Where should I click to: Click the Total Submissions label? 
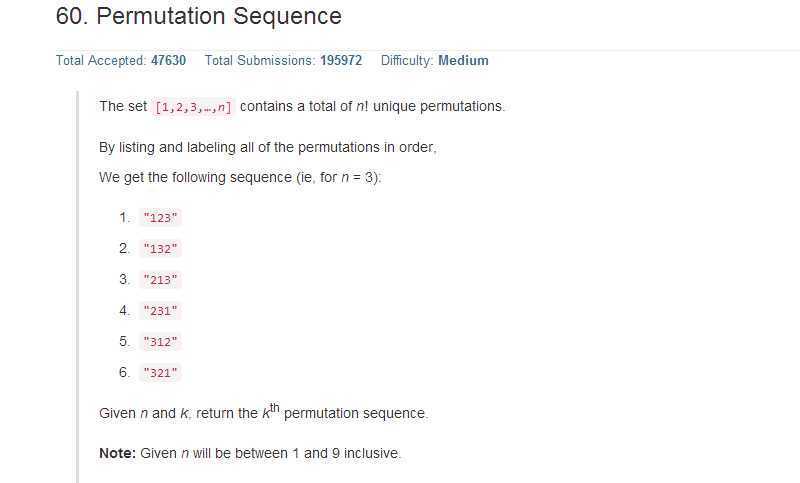pyautogui.click(x=260, y=61)
